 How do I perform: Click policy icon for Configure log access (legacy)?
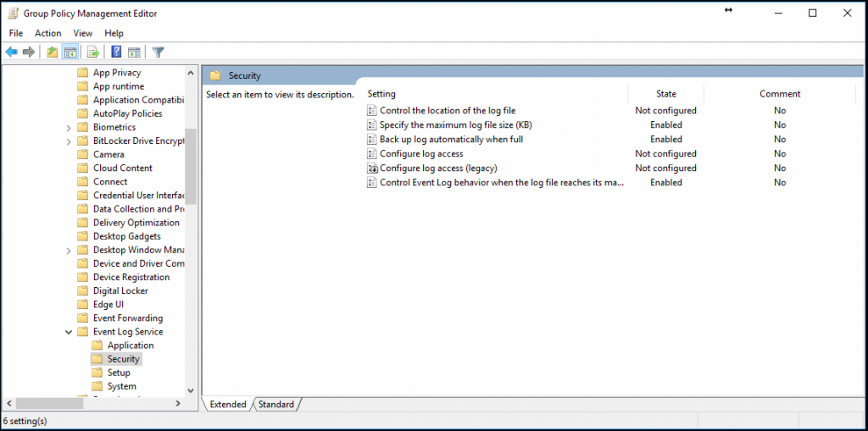click(x=372, y=169)
